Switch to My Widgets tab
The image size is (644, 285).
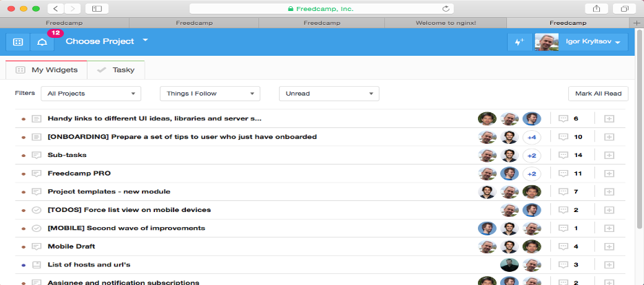pos(46,70)
